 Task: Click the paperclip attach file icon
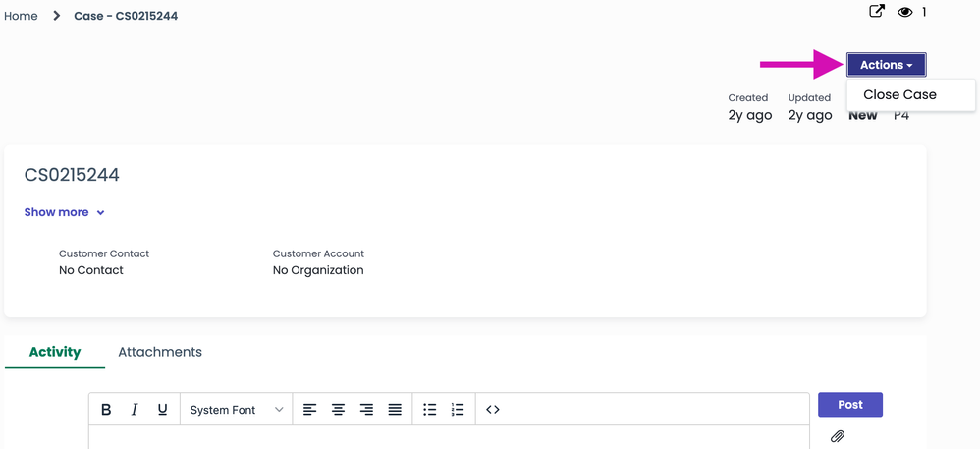(x=838, y=436)
